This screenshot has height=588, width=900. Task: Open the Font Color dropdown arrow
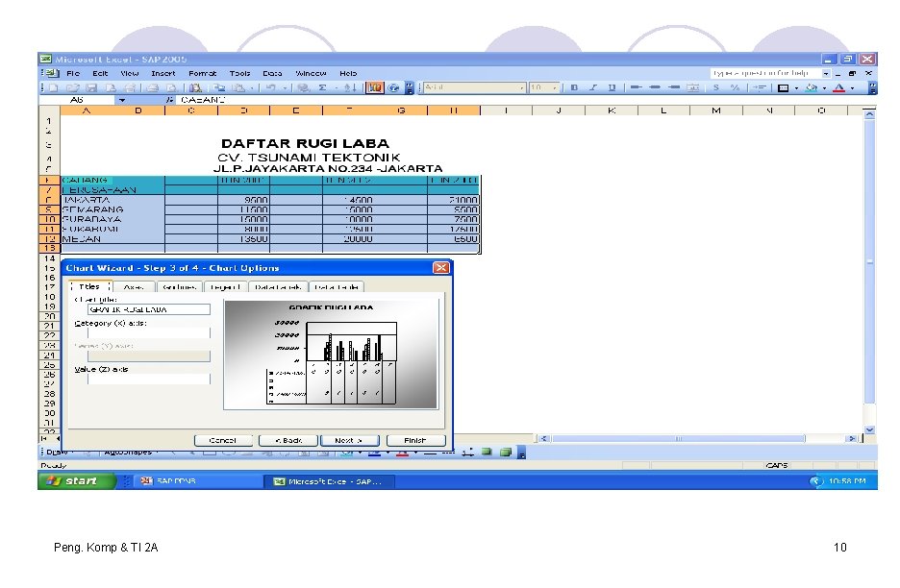click(x=852, y=88)
